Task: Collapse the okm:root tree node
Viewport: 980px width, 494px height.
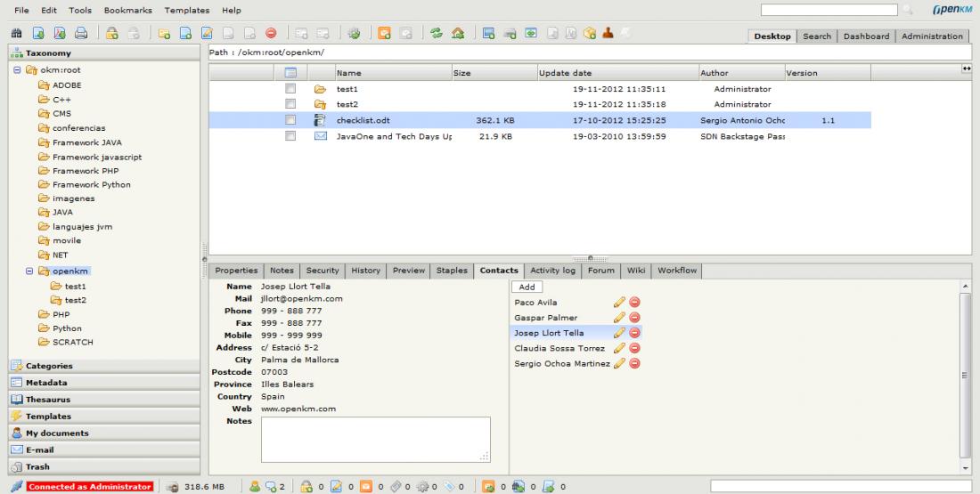Action: coord(18,70)
